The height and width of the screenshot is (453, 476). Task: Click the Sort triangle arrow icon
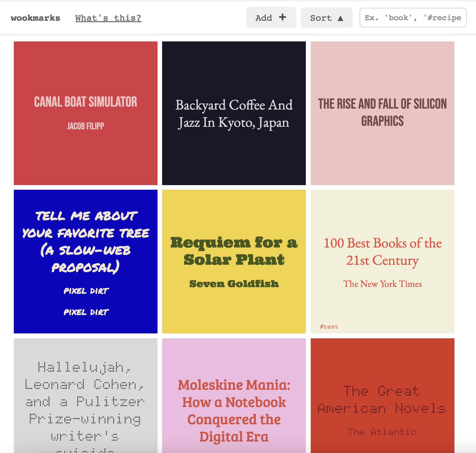(341, 18)
